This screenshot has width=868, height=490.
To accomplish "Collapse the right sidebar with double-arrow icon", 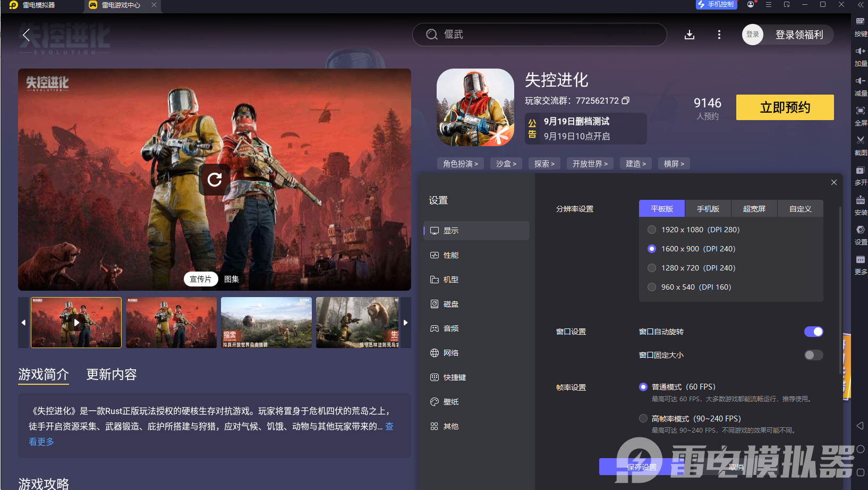I will coord(861,5).
